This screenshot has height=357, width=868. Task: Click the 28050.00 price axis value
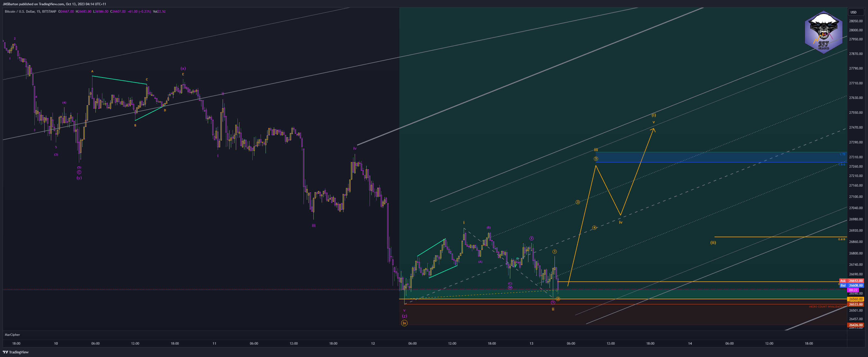tap(856, 21)
